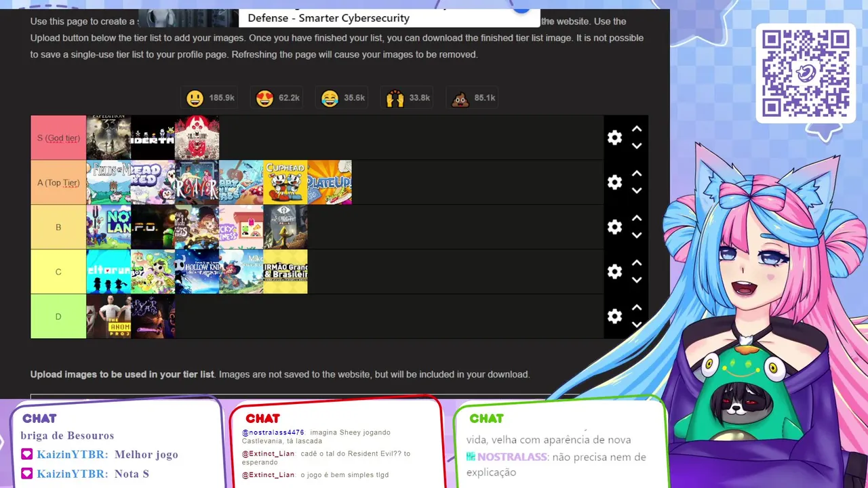This screenshot has width=868, height=488.
Task: Click 'briga de Besouros' chat line
Action: (x=67, y=436)
